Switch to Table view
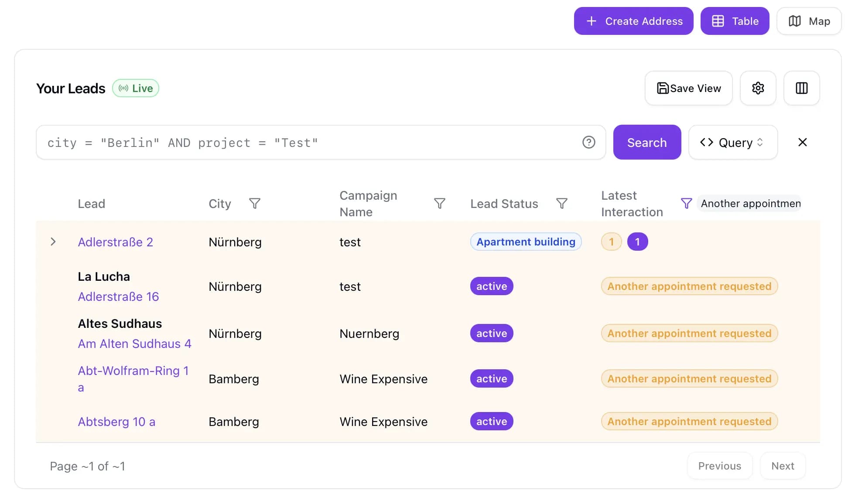This screenshot has width=855, height=504. (x=735, y=20)
